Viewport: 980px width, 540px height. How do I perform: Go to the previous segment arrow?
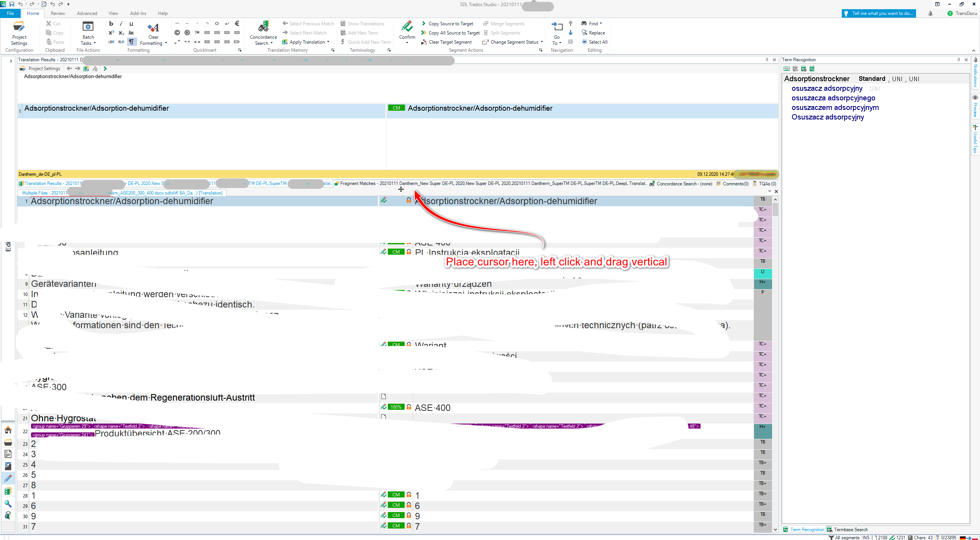570,24
